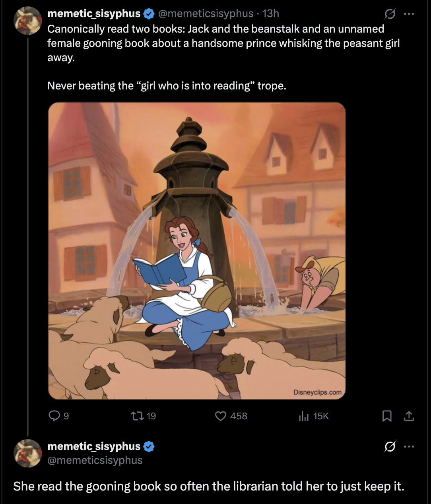Open the Belle reading by fountain image

pyautogui.click(x=197, y=250)
